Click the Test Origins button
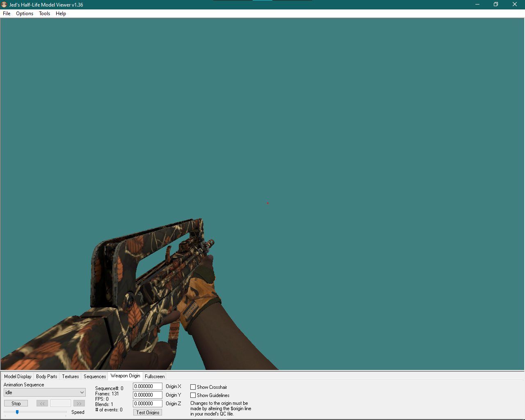The image size is (525, 420). [148, 412]
